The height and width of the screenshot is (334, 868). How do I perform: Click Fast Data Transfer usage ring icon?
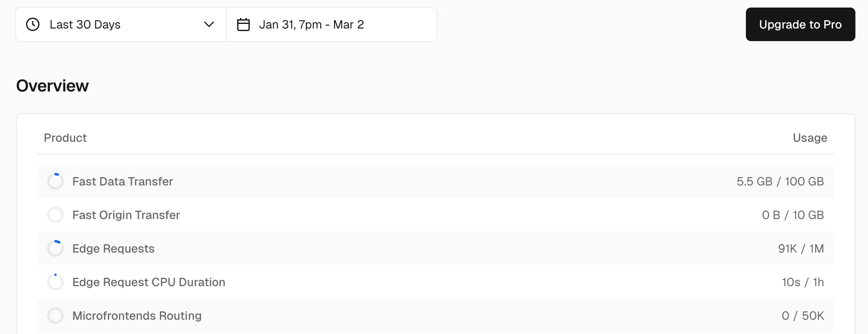[x=55, y=181]
